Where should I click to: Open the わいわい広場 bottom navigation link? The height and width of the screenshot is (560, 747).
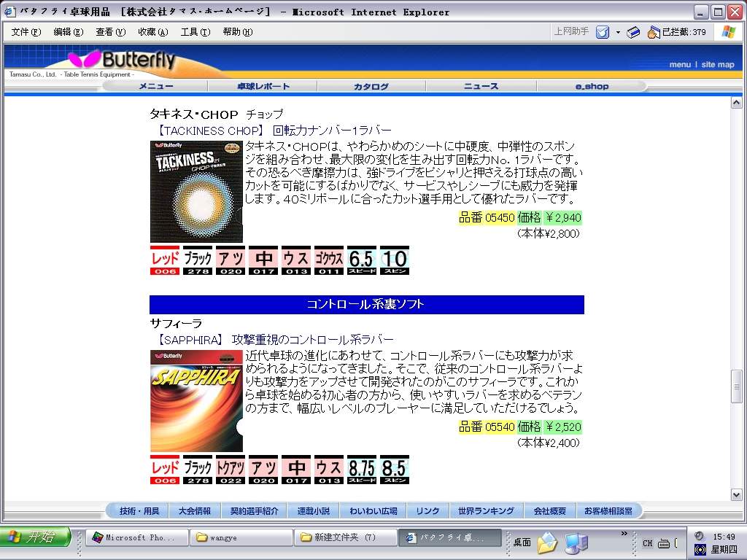[373, 511]
